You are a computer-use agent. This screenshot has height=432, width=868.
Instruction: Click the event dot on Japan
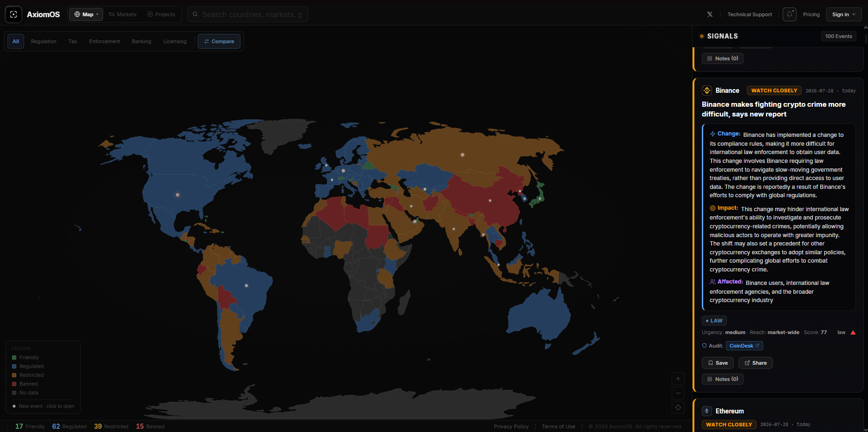pos(540,199)
